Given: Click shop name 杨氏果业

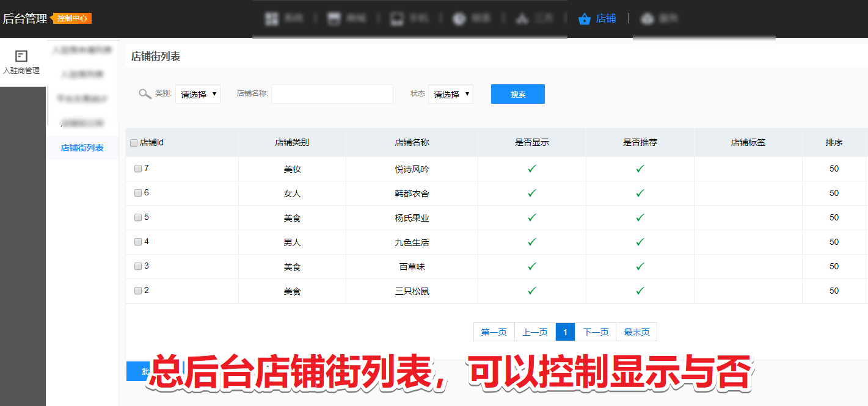Looking at the screenshot, I should [412, 218].
